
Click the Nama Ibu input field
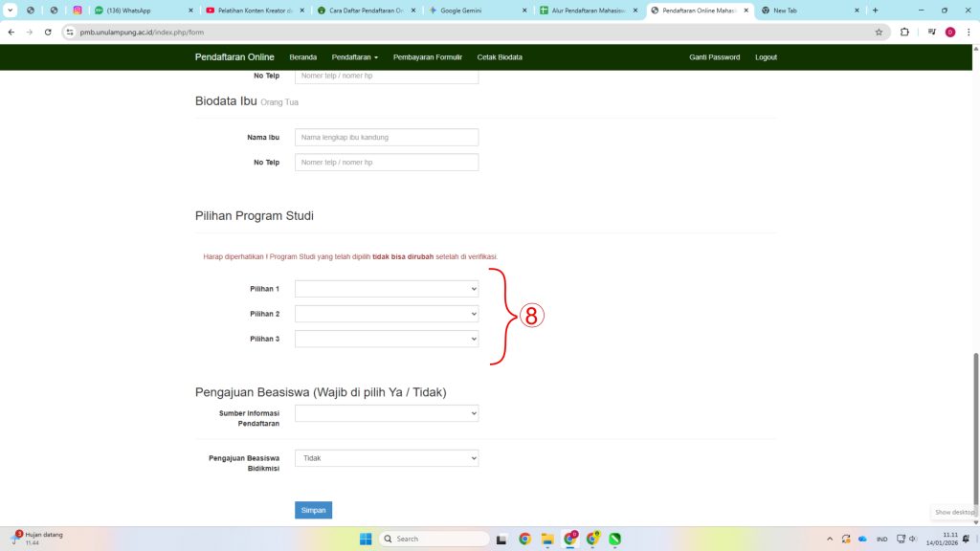(387, 138)
